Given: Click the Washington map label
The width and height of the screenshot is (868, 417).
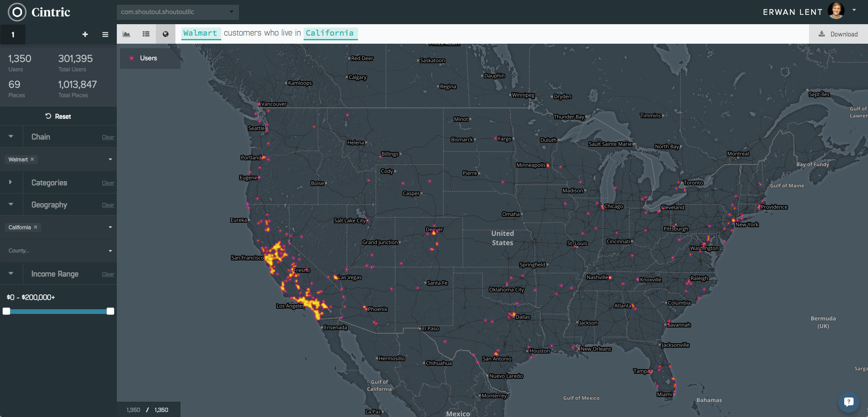Looking at the screenshot, I should tap(705, 249).
